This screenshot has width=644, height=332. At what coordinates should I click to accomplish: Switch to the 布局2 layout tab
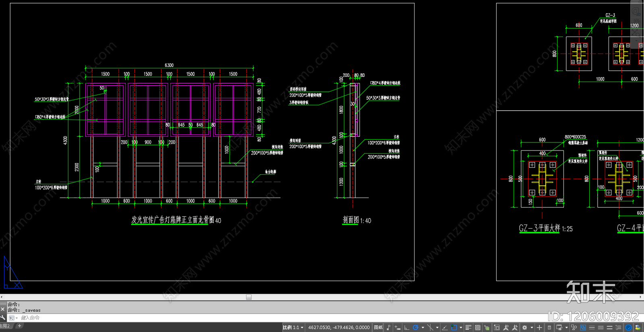click(5, 326)
